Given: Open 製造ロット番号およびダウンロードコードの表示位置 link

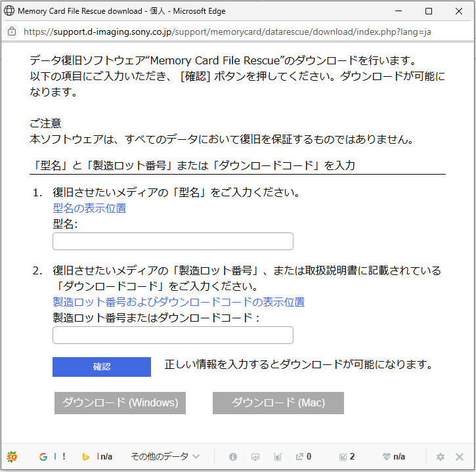Looking at the screenshot, I should 179,302.
